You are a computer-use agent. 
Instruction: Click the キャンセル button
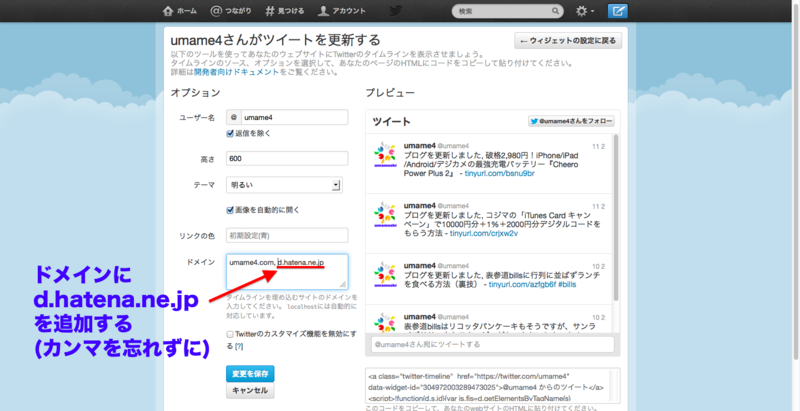point(251,391)
